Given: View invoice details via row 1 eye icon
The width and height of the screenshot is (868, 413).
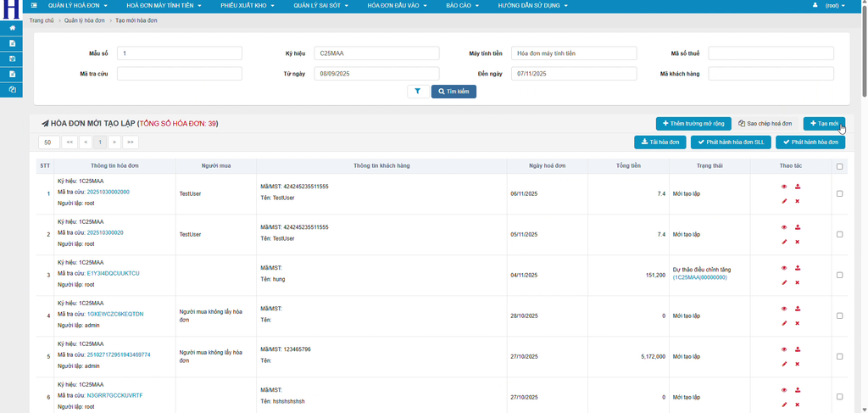Looking at the screenshot, I should click(x=784, y=187).
